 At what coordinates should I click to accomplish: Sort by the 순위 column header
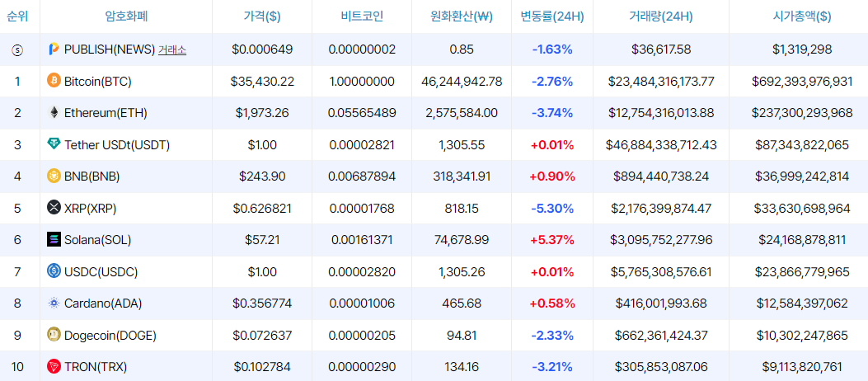(x=16, y=16)
